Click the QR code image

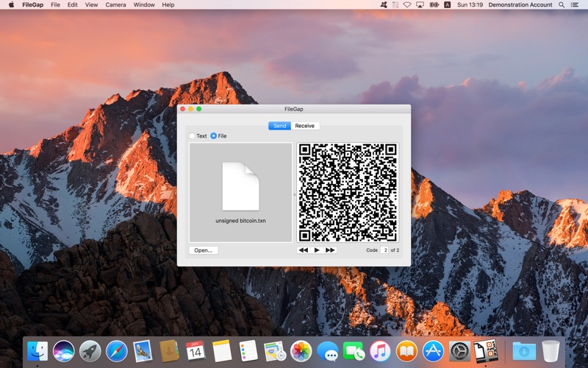coord(348,192)
